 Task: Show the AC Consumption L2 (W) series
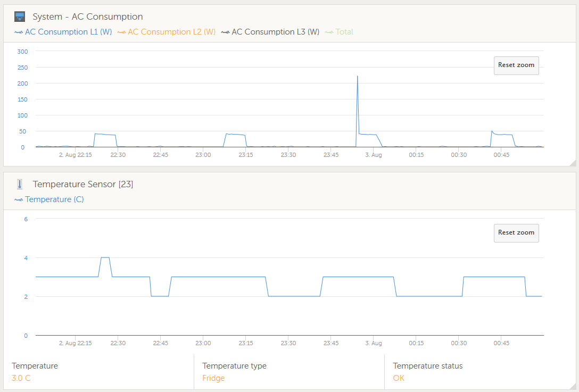(166, 32)
